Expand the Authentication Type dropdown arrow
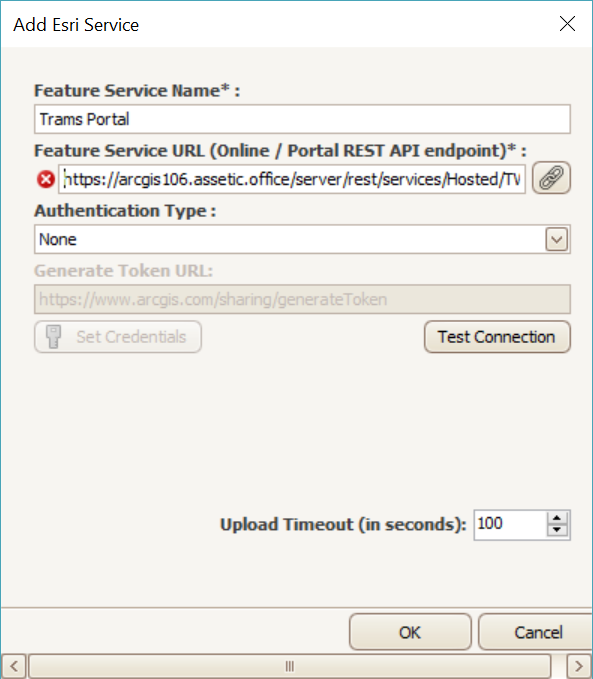This screenshot has height=679, width=593. [556, 239]
